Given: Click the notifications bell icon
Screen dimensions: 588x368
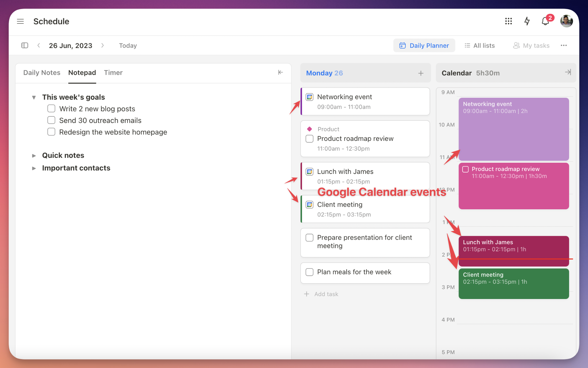Looking at the screenshot, I should (546, 21).
